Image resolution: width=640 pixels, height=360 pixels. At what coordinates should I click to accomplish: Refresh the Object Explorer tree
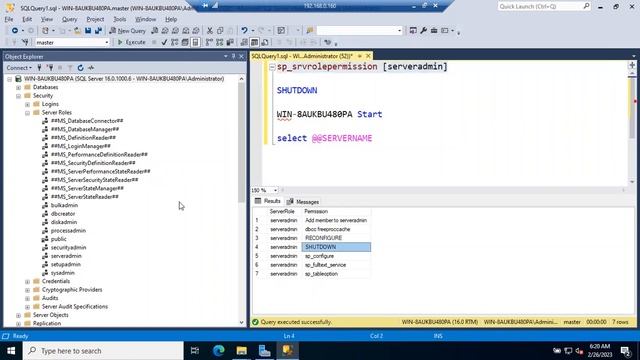(x=80, y=68)
